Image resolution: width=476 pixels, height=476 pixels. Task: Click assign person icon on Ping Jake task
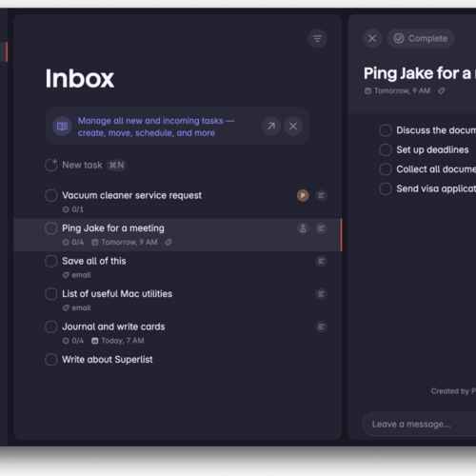click(x=303, y=228)
